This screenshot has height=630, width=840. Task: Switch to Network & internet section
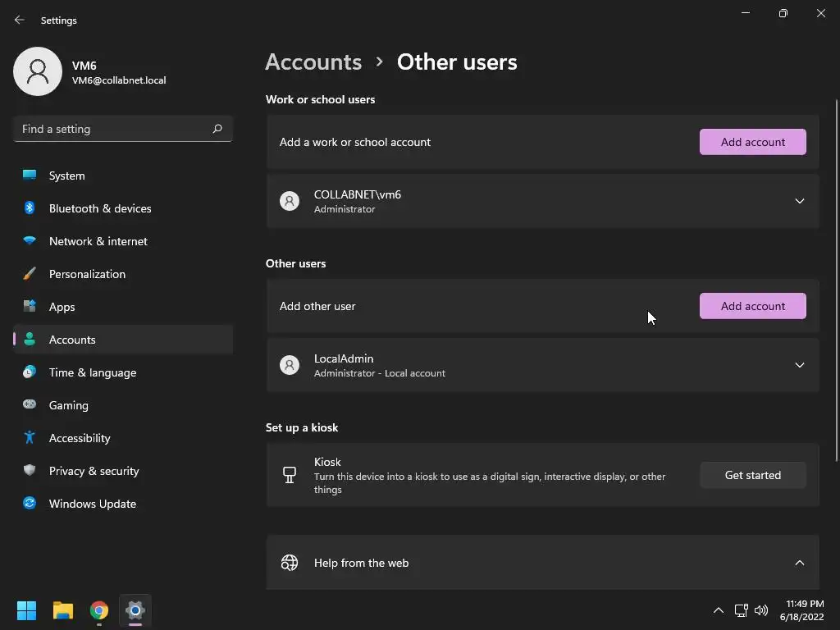click(98, 241)
